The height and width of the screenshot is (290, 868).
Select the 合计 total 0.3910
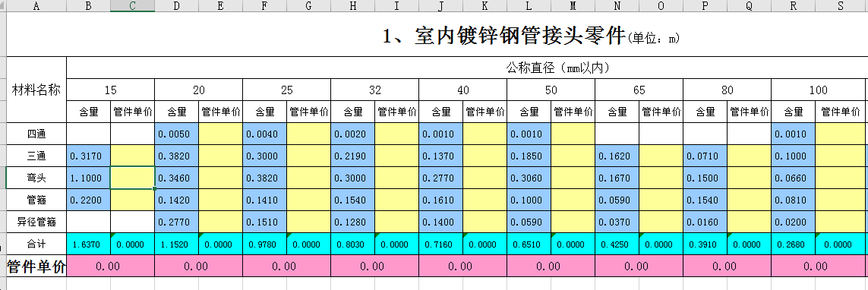pyautogui.click(x=705, y=244)
